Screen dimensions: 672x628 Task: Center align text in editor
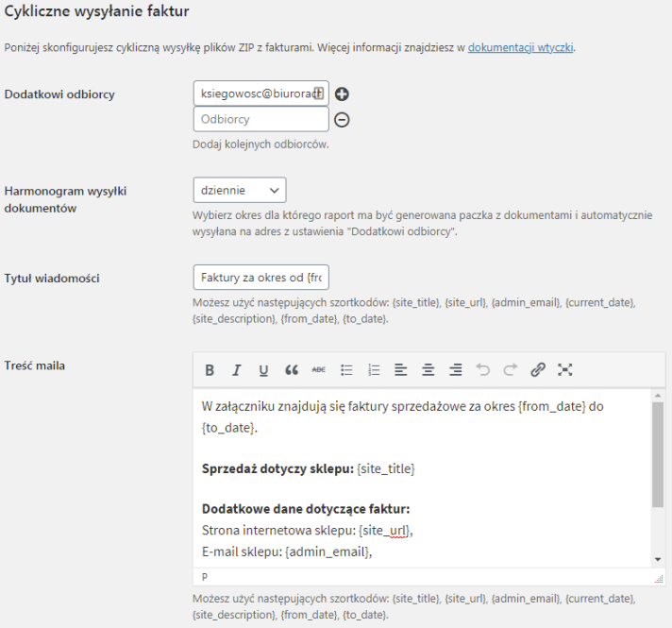tap(428, 370)
